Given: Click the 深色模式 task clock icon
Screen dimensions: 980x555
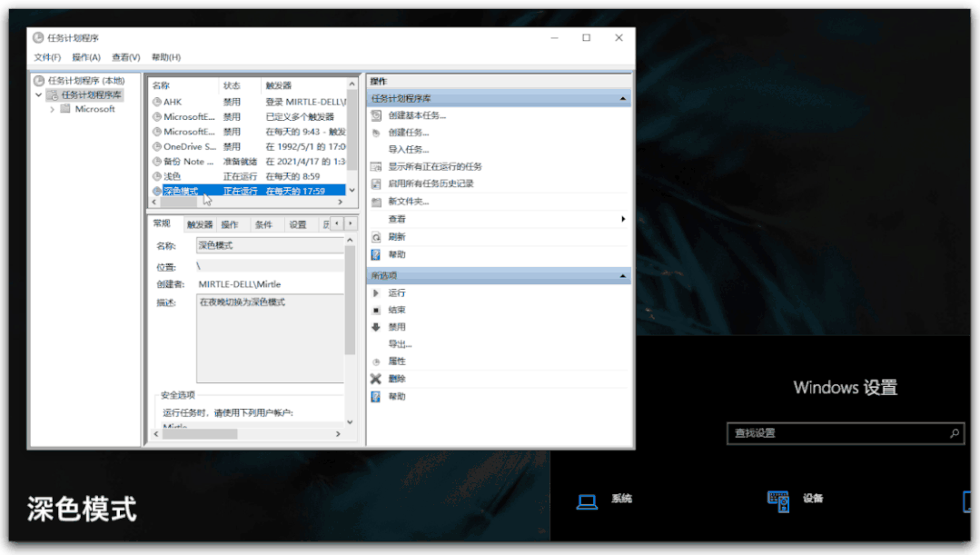Looking at the screenshot, I should coord(157,192).
